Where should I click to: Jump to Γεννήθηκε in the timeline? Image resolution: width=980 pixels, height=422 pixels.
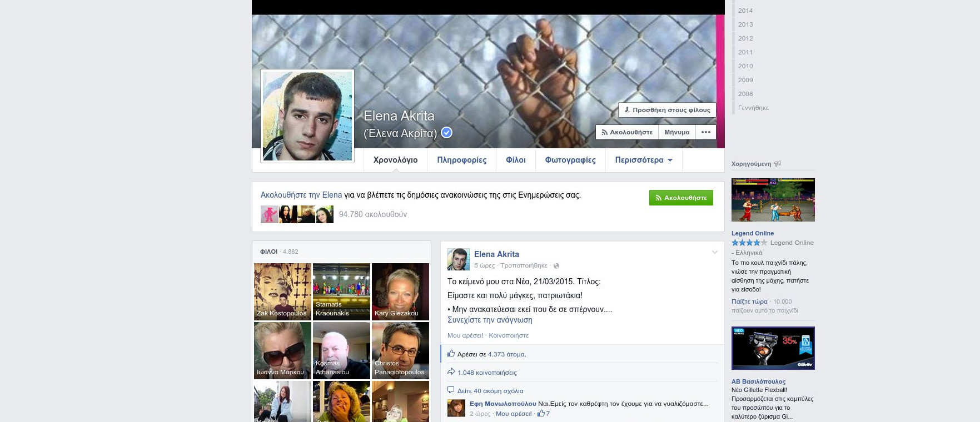753,108
